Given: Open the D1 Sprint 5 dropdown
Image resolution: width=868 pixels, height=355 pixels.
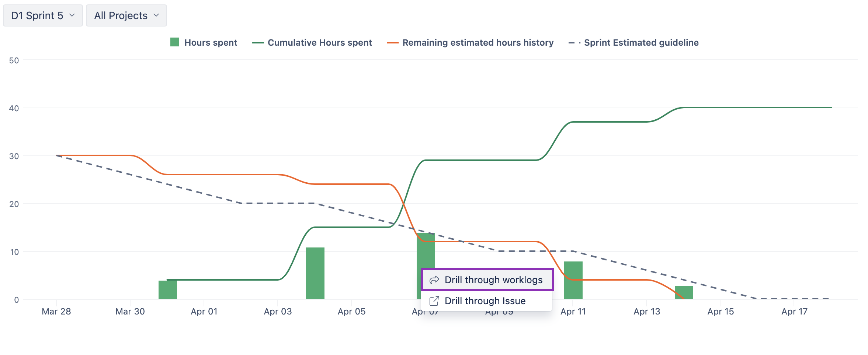Looking at the screenshot, I should (x=43, y=15).
